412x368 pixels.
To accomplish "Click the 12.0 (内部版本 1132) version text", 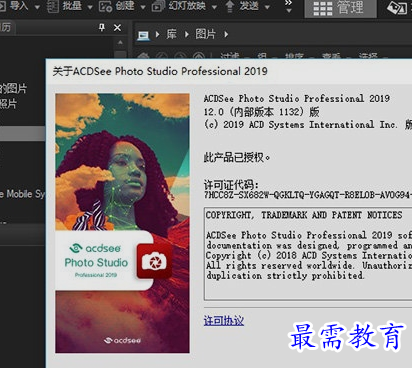I will pyautogui.click(x=262, y=111).
